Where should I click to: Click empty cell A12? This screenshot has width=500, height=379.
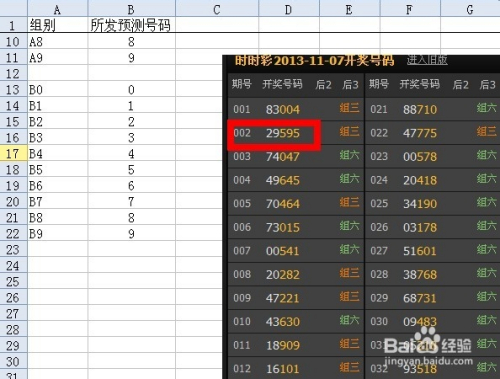[58, 74]
